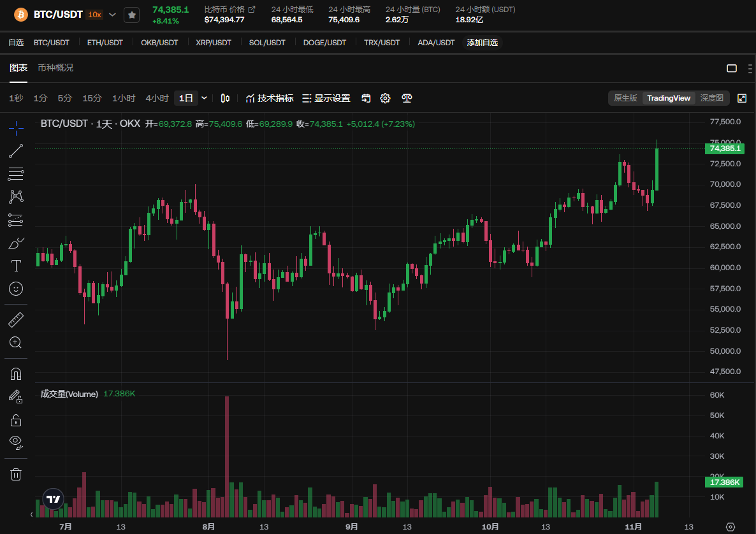Image resolution: width=756 pixels, height=534 pixels.
Task: Hide all drawings with eye icon
Action: [16, 442]
